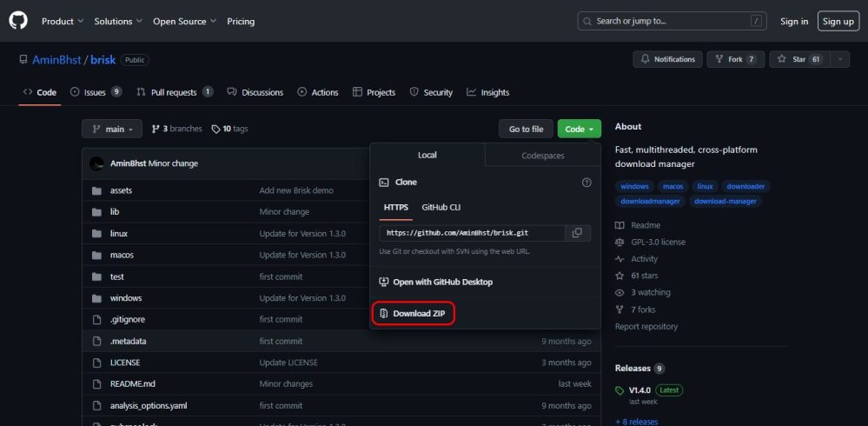Viewport: 868px width, 426px height.
Task: Click Download ZIP
Action: point(413,314)
